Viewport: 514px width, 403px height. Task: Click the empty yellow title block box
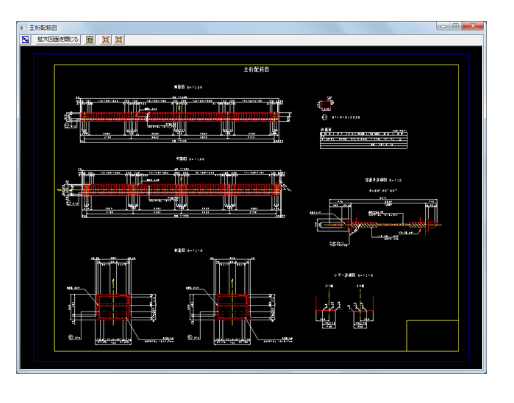(x=432, y=335)
